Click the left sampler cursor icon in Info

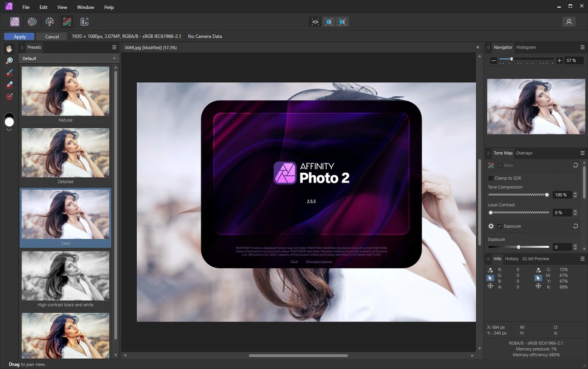pos(490,277)
